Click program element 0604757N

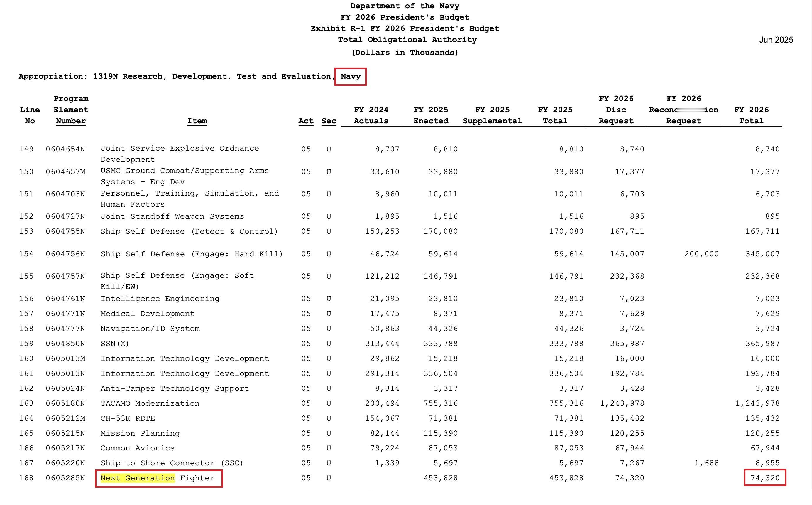tap(65, 276)
